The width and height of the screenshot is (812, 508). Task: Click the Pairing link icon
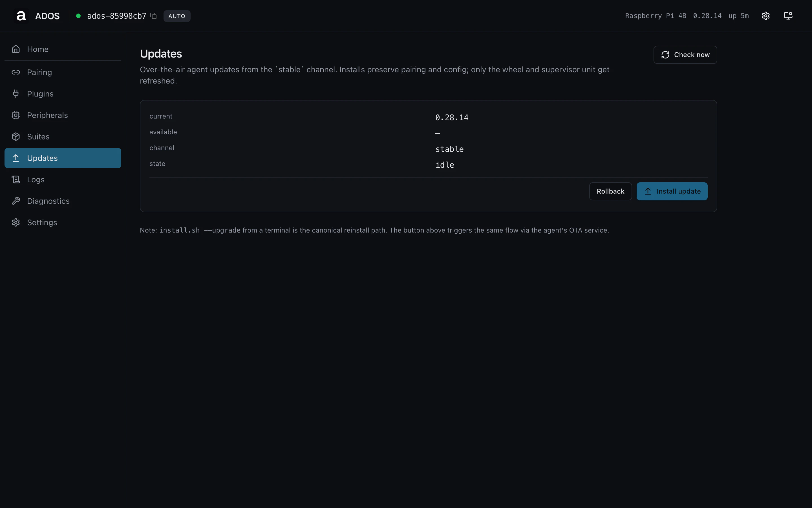[x=16, y=72]
